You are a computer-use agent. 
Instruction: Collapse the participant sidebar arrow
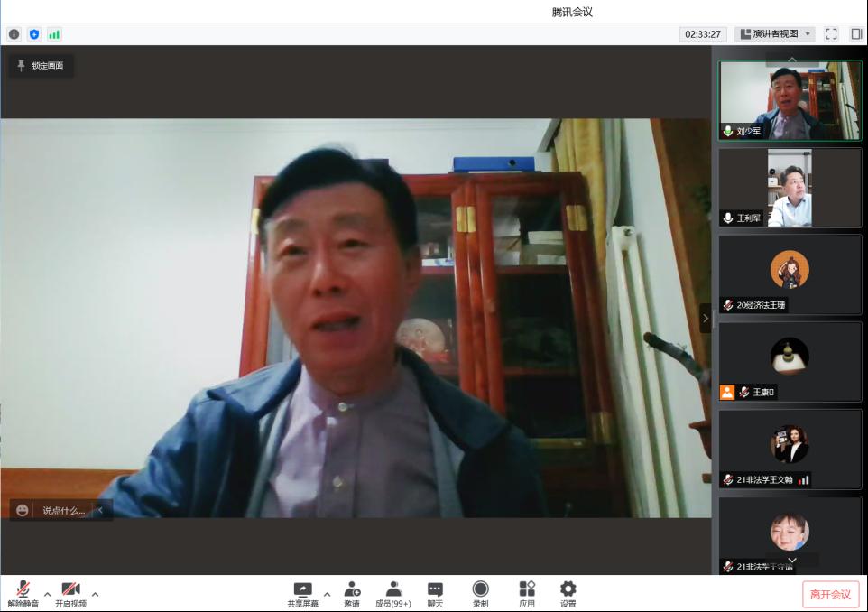point(706,318)
